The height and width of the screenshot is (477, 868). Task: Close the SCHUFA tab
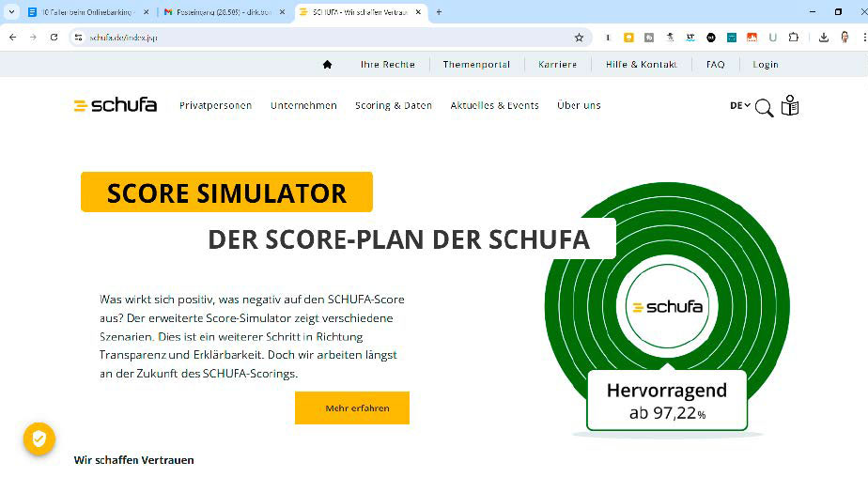coord(418,11)
